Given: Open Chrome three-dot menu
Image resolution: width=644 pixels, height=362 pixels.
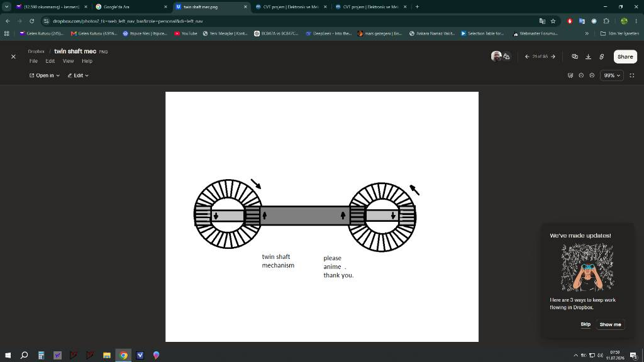Looking at the screenshot, I should pos(636,21).
